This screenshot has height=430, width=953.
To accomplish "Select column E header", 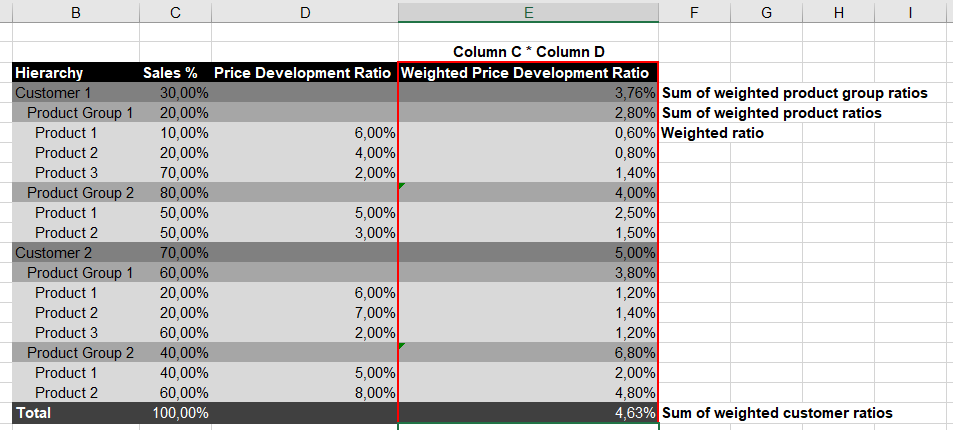I will 528,12.
